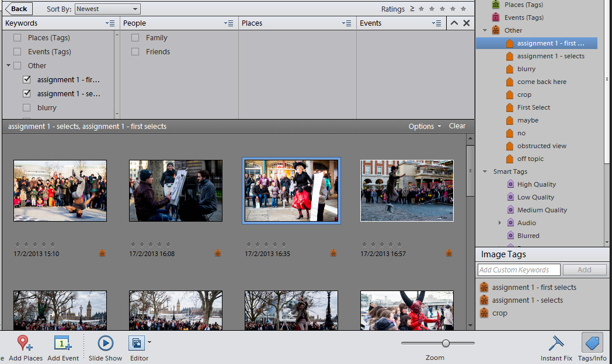Click tag badge under 16:08 photo

point(218,253)
